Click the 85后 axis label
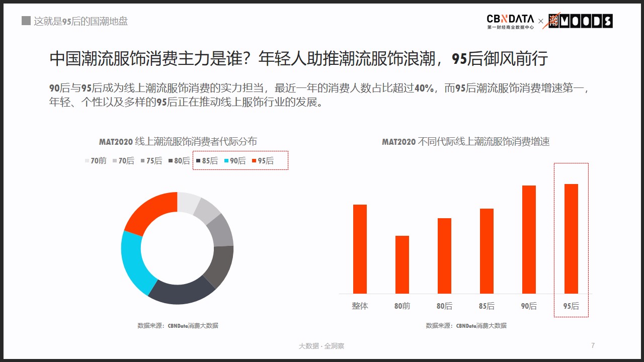Viewport: 644px width, 362px height. 487,306
